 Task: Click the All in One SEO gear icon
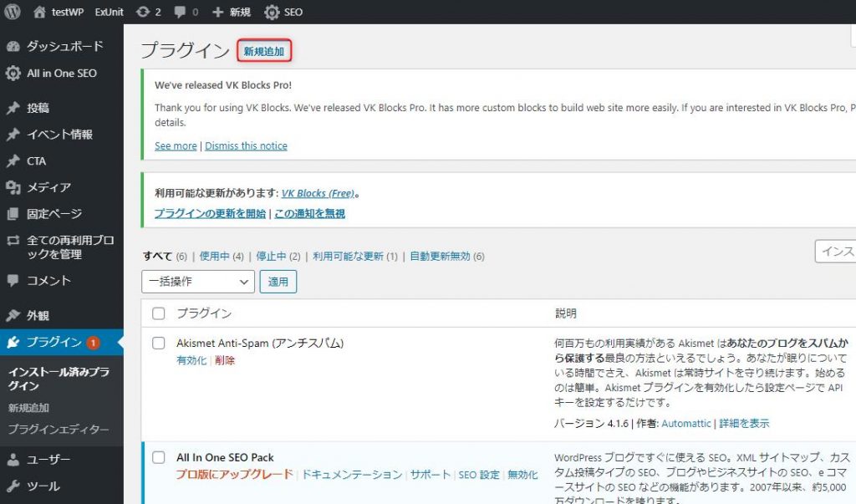13,74
